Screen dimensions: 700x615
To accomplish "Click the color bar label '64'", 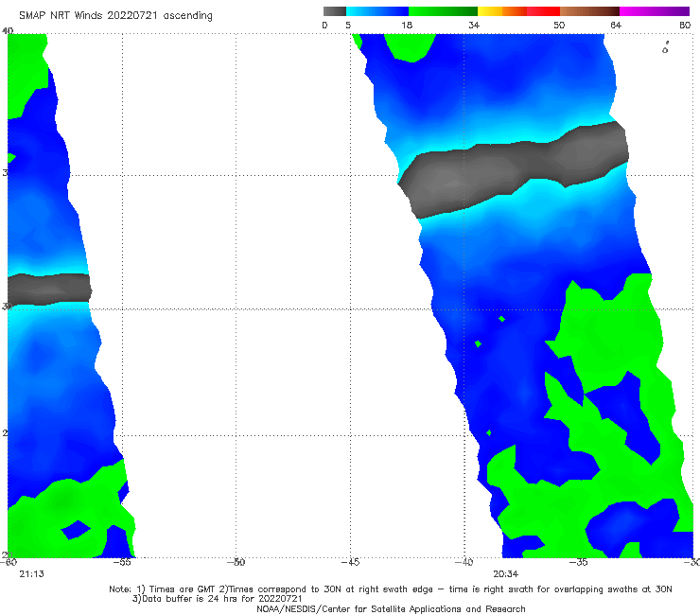I will [x=616, y=26].
